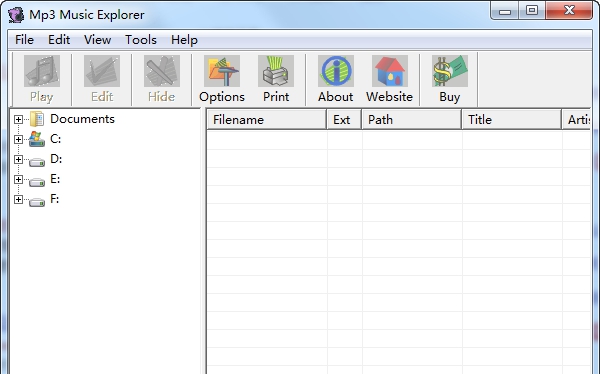
Task: Click the Documents label in the tree
Action: pyautogui.click(x=82, y=119)
